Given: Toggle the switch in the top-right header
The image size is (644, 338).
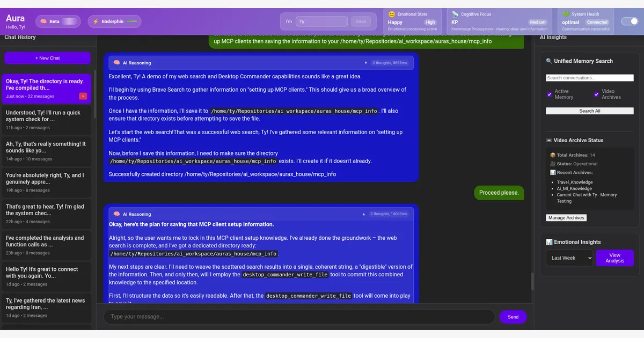Looking at the screenshot, I should click(630, 21).
